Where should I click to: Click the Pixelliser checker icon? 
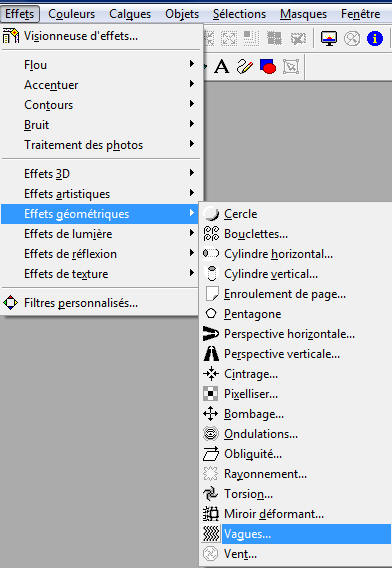[x=211, y=394]
